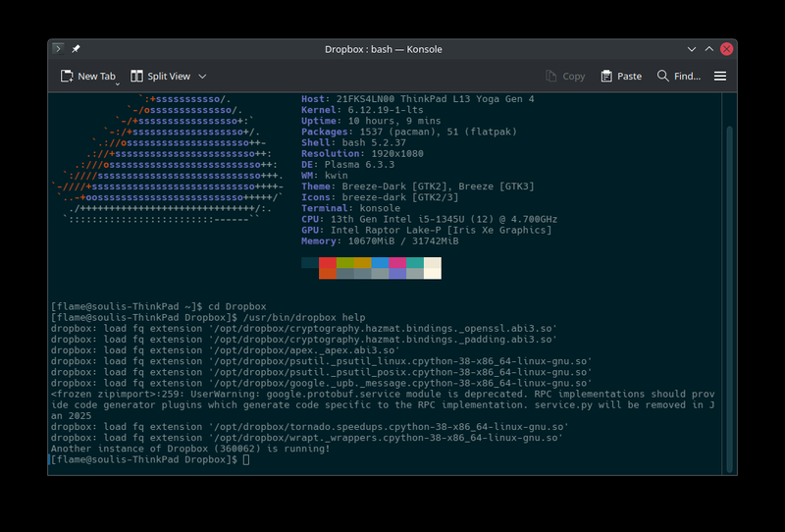785x532 pixels.
Task: Paste clipboard using the Paste button
Action: (x=620, y=77)
